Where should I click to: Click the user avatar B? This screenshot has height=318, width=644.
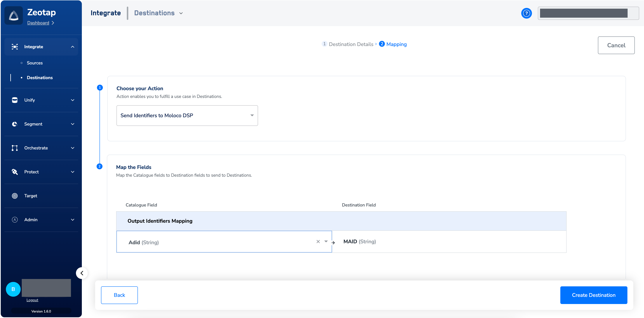coord(13,289)
